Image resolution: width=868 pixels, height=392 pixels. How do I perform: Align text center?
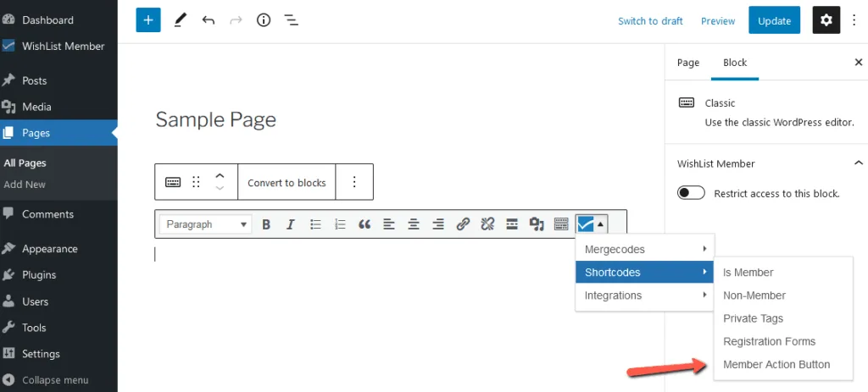coord(414,224)
